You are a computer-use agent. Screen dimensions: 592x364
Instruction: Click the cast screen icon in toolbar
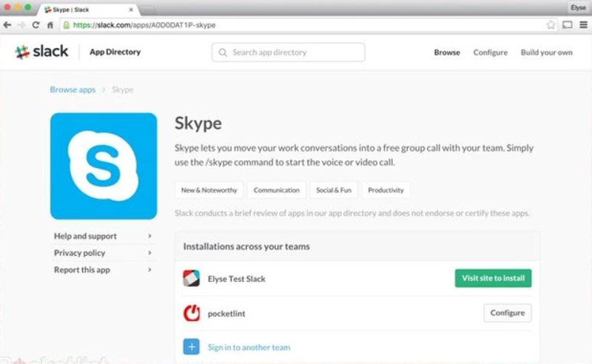pos(567,25)
